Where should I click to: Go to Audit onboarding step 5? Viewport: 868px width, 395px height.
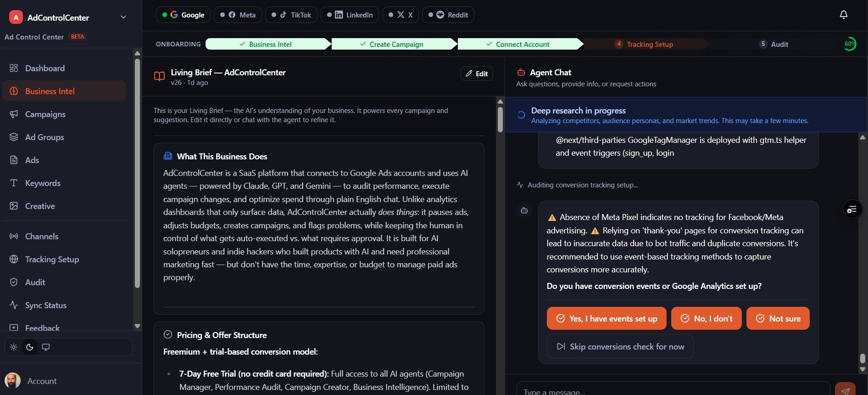click(774, 44)
